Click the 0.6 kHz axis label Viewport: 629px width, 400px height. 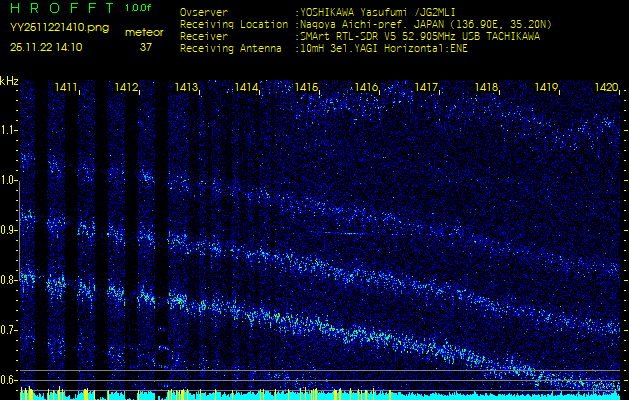(x=10, y=380)
